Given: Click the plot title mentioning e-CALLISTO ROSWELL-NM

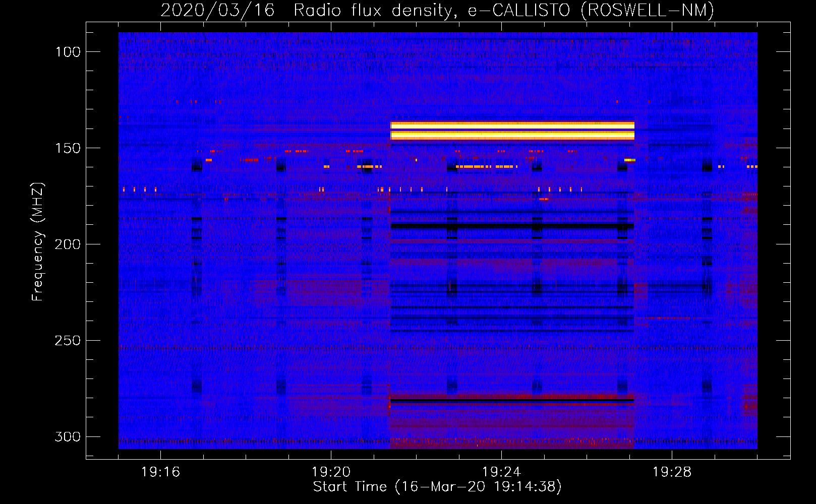Looking at the screenshot, I should coord(437,10).
